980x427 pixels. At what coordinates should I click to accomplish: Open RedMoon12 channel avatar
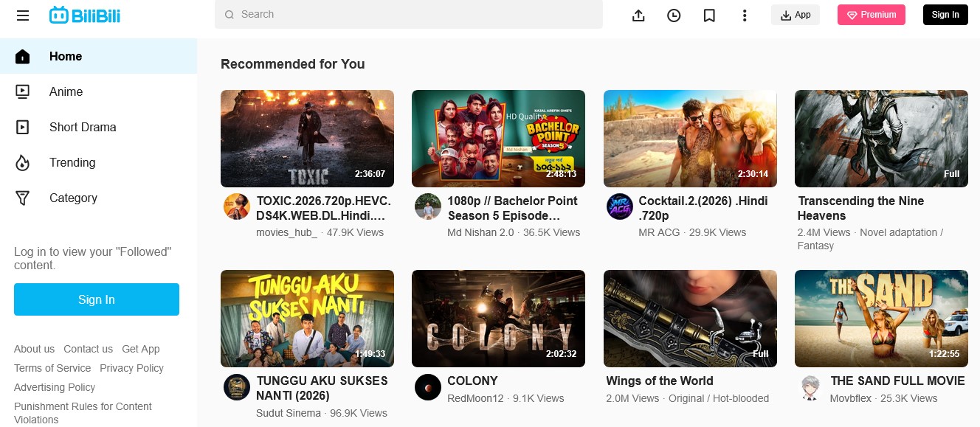[x=428, y=387]
